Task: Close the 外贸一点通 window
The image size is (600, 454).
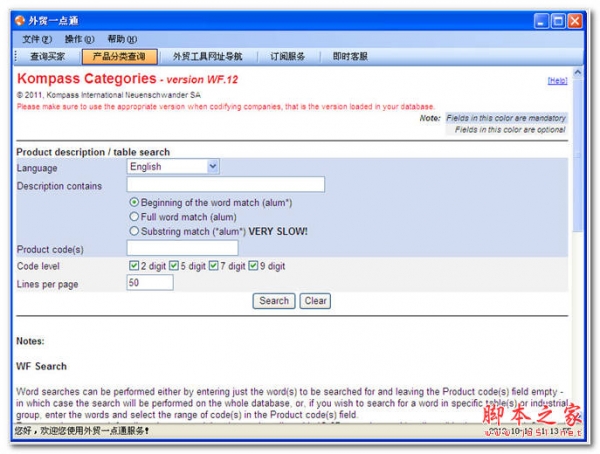Action: coord(575,21)
